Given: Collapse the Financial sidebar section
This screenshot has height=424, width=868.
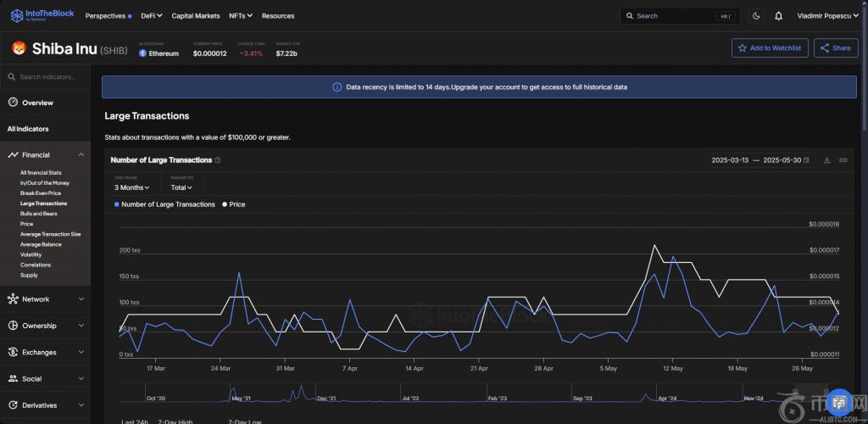Looking at the screenshot, I should click(81, 155).
